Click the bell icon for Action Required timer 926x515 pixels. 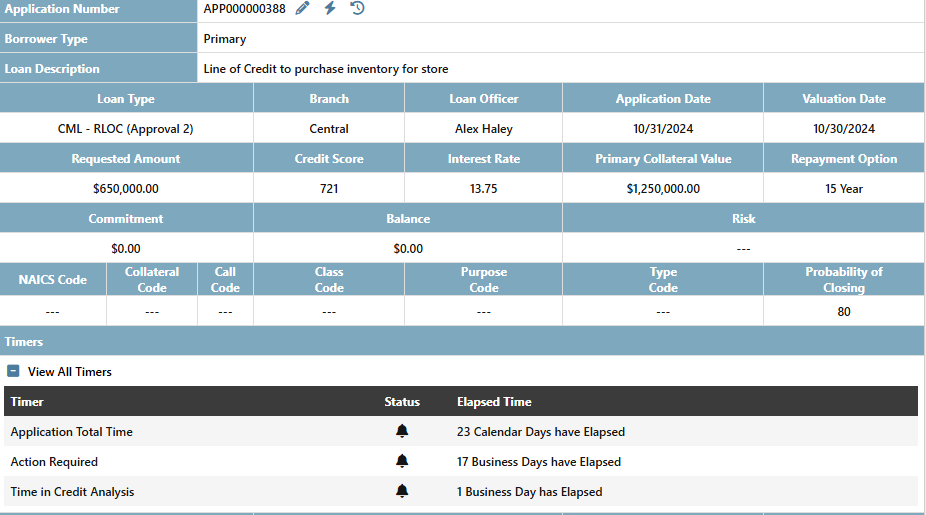tap(402, 462)
